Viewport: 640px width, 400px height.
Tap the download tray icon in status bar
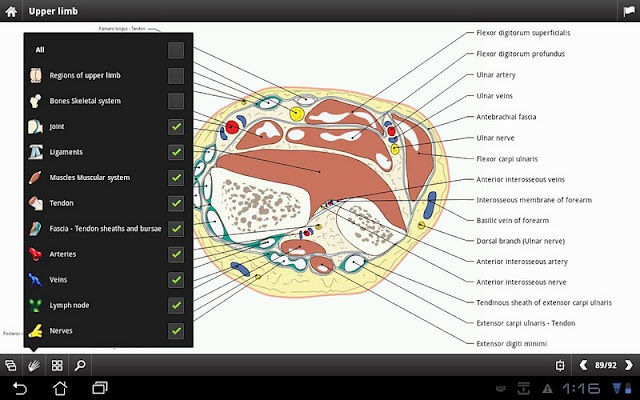(x=524, y=389)
